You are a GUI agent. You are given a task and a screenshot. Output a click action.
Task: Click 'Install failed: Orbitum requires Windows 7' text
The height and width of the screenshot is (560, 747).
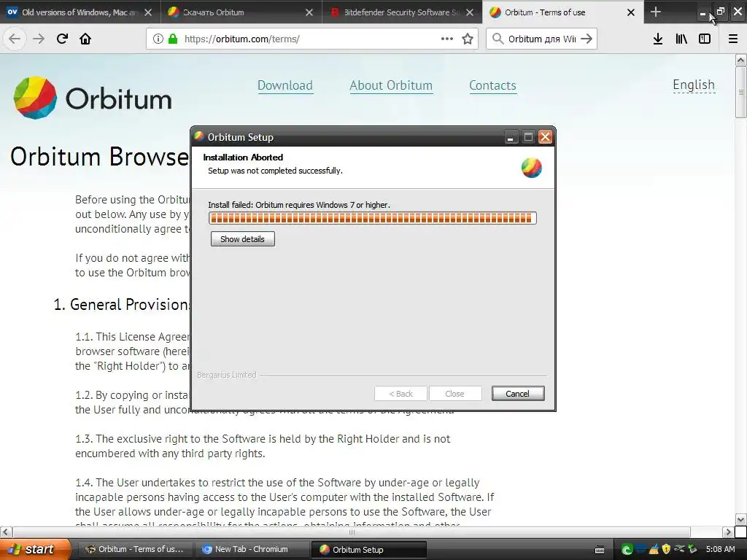pos(299,205)
